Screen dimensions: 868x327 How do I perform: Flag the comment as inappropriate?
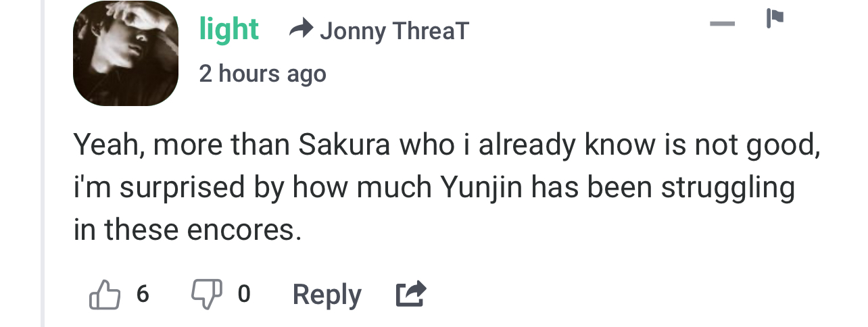coord(775,18)
